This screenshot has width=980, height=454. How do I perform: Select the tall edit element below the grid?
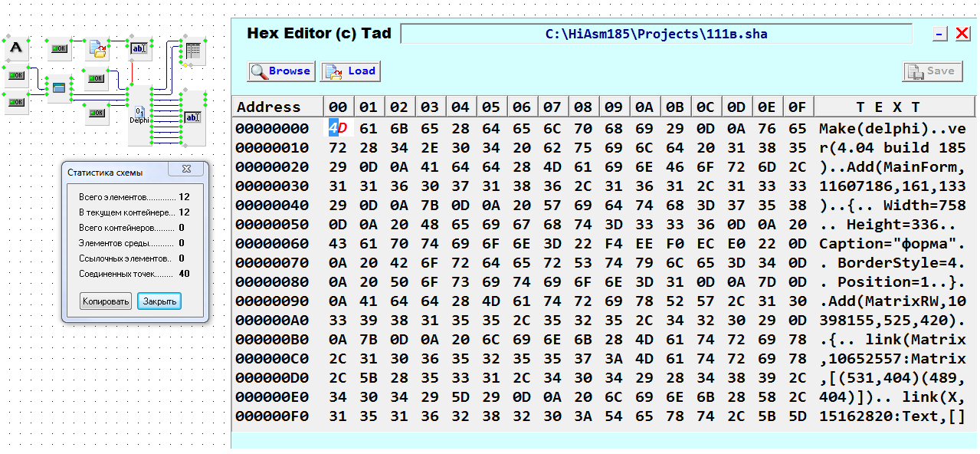(192, 117)
